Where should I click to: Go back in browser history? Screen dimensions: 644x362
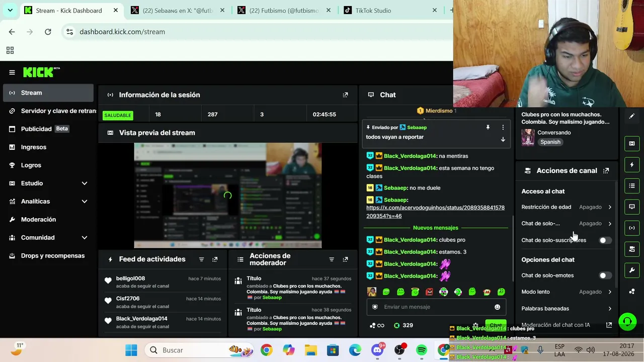[x=12, y=32]
